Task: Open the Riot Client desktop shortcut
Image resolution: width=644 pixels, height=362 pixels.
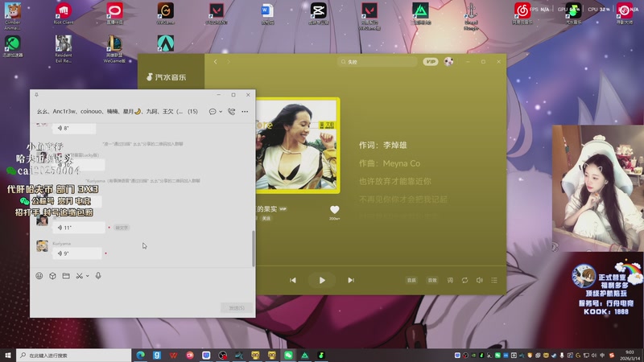Action: [x=64, y=14]
